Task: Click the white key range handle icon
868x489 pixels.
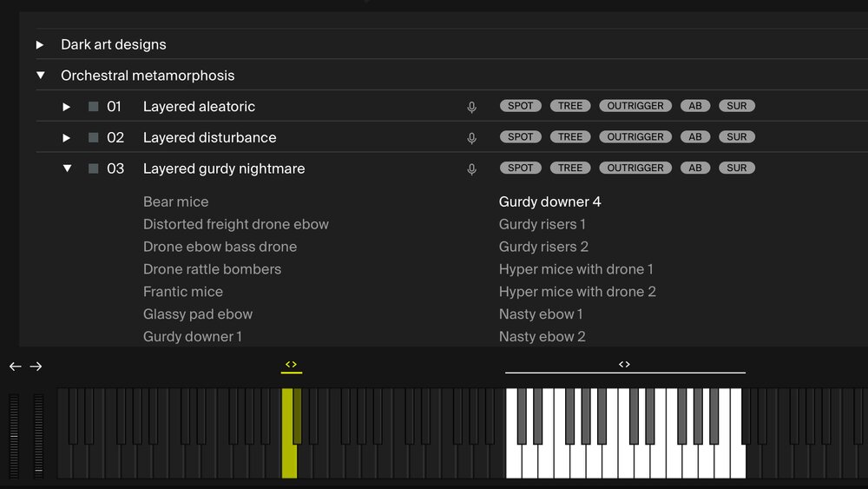Action: click(624, 365)
